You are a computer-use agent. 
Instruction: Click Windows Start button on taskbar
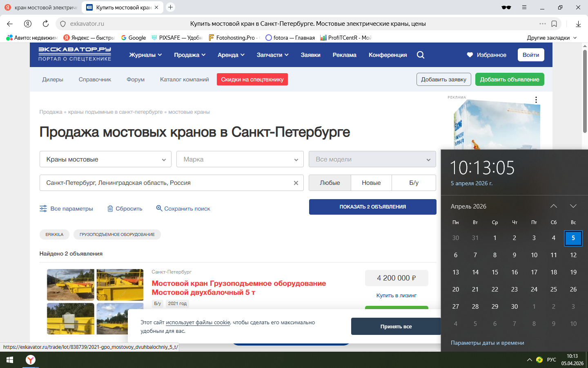coord(10,360)
